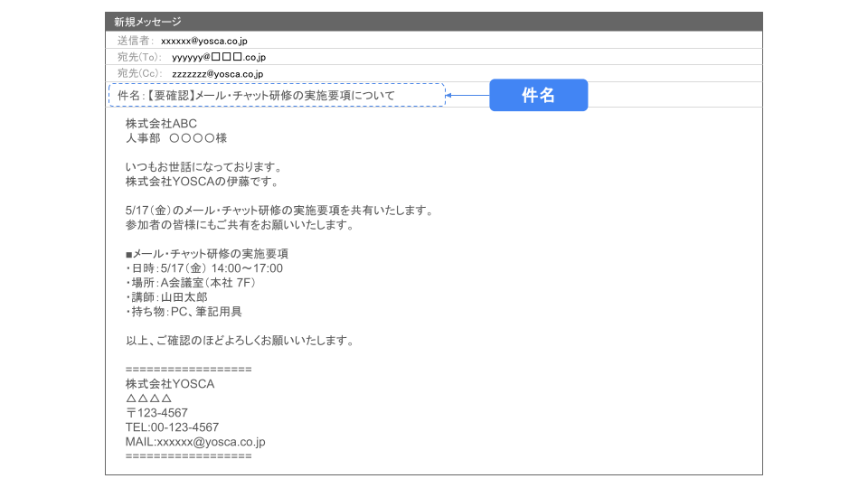Click the 参加者の皆様にもご共有 request line
Screen dimensions: 868x488
point(239,225)
